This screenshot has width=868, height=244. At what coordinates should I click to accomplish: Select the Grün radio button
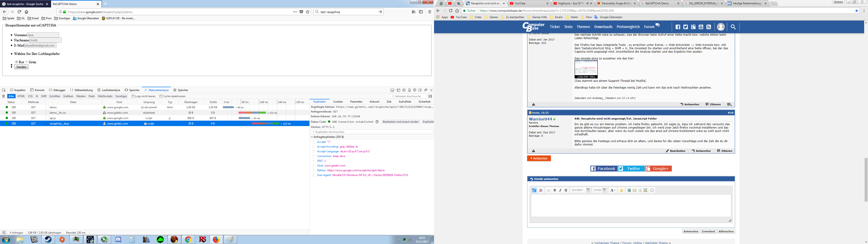tap(27, 62)
